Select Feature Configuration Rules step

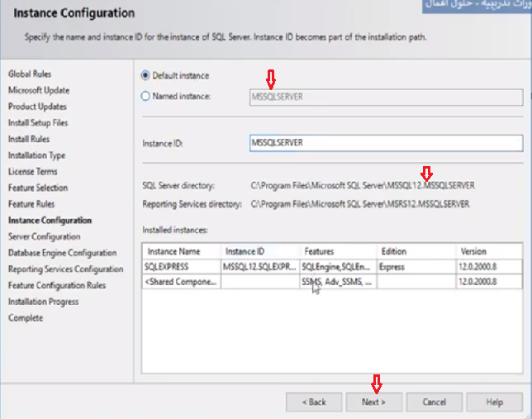tap(57, 285)
